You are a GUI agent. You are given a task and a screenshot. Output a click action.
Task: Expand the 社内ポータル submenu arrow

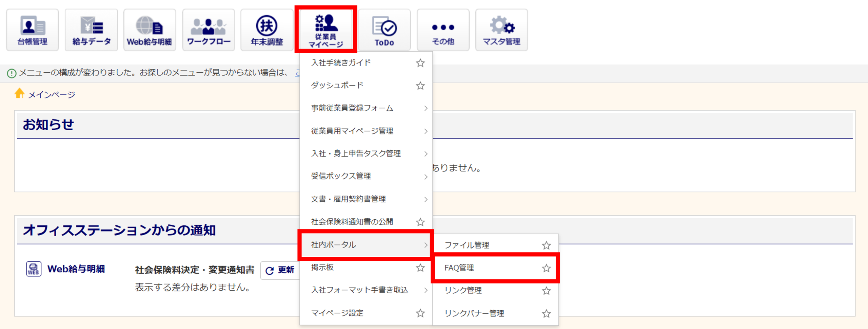tap(426, 245)
